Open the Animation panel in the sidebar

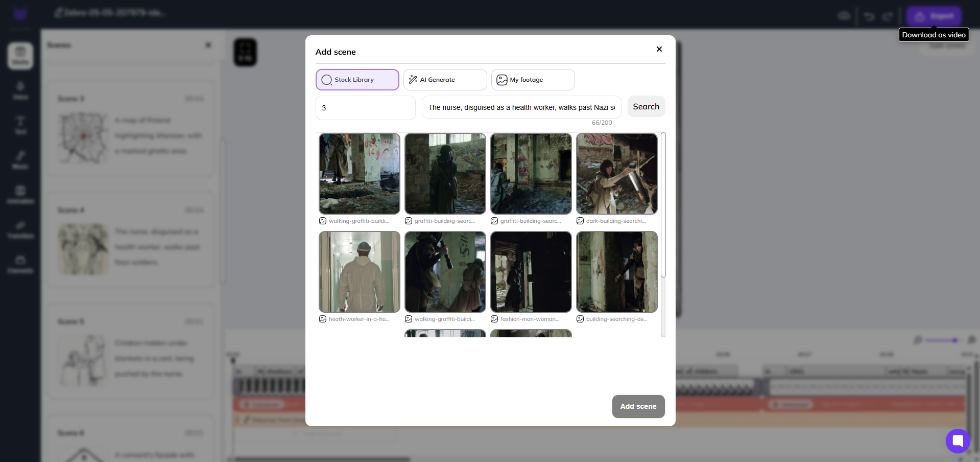pos(20,195)
